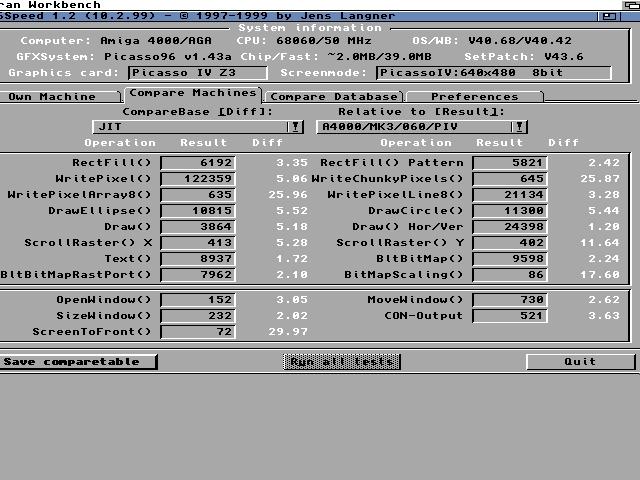Image resolution: width=640 pixels, height=480 pixels.
Task: Click the Graphics card field Picasso IV Z3
Action: pyautogui.click(x=198, y=73)
